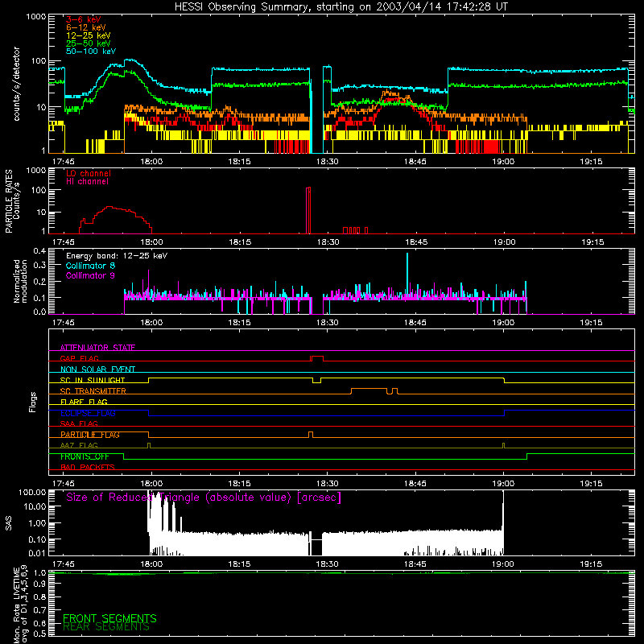
Task: Click the 19:15 tick label under SAS plot
Action: coord(591,564)
